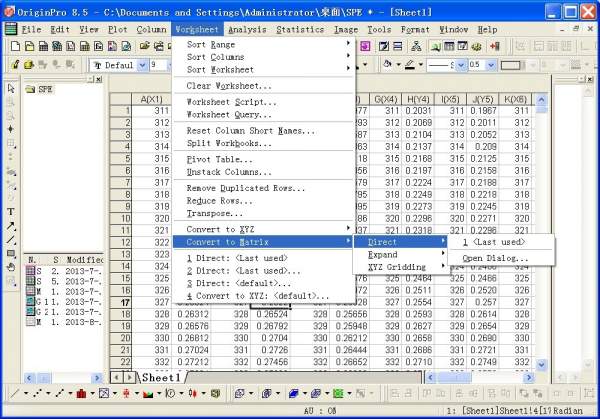
Task: Choose Expand in Convert to Matrix submenu
Action: click(400, 254)
